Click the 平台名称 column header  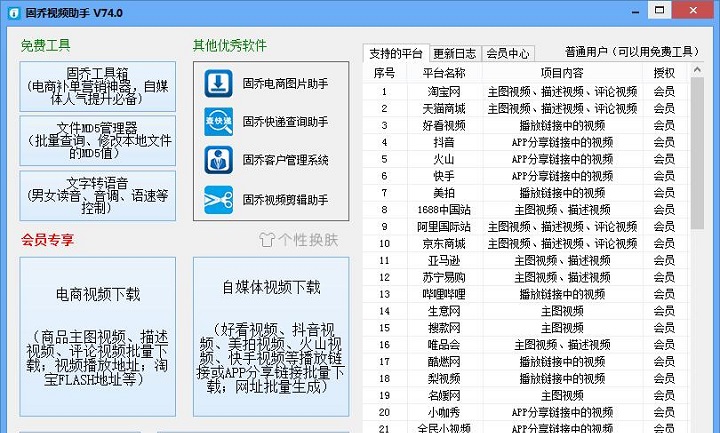(x=444, y=73)
